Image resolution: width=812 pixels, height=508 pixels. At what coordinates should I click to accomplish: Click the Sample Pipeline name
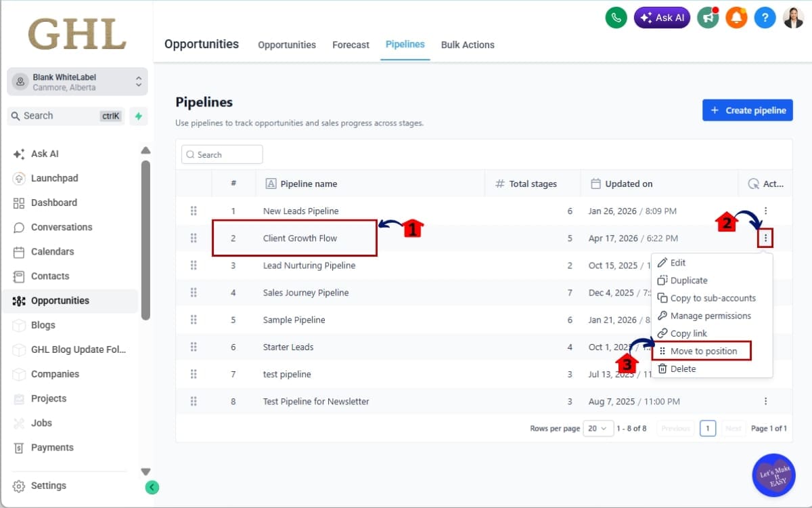[x=294, y=320]
